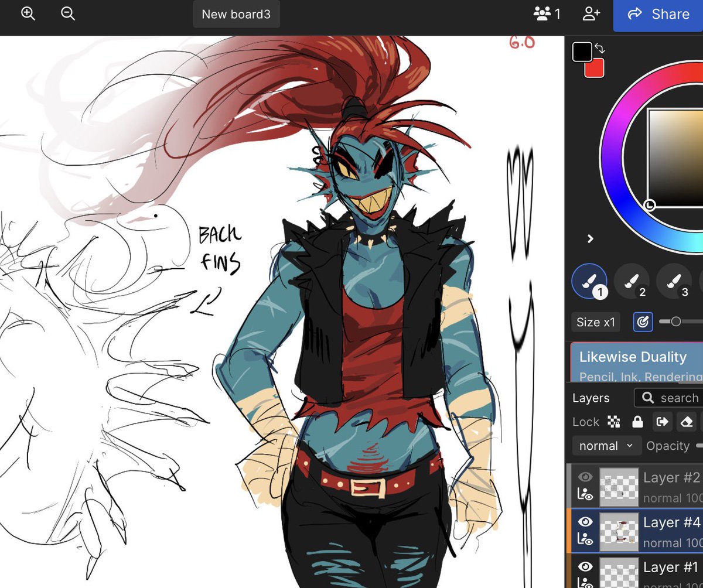Select brush slot 2
This screenshot has height=588, width=703.
click(x=632, y=282)
